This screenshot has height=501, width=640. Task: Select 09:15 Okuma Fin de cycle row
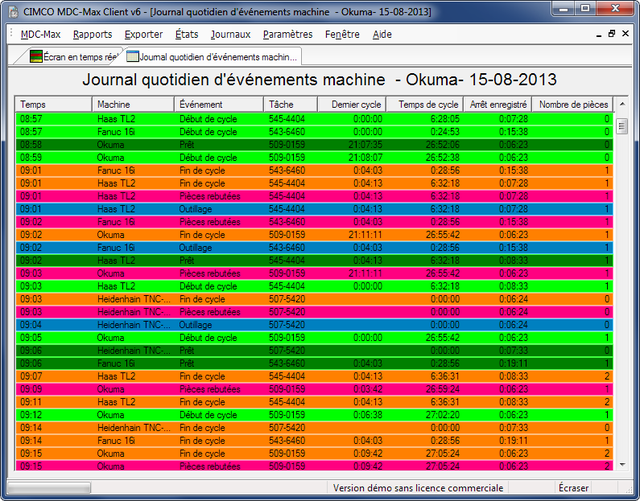click(314, 453)
